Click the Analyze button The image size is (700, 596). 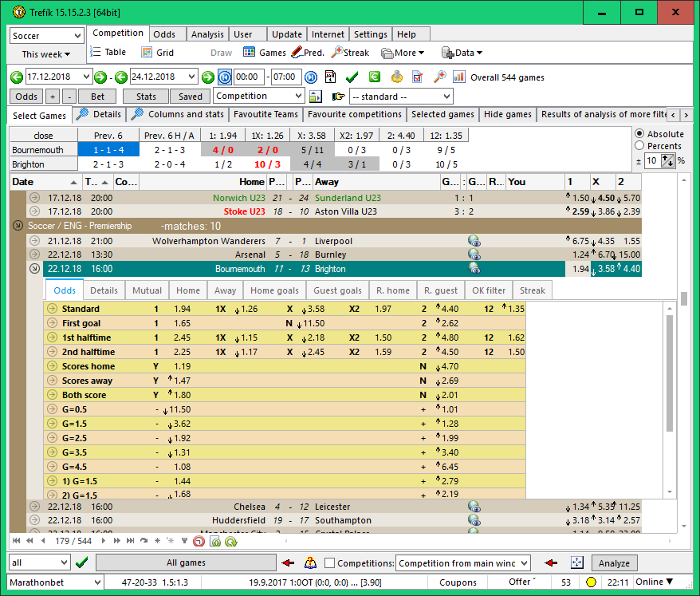click(614, 563)
